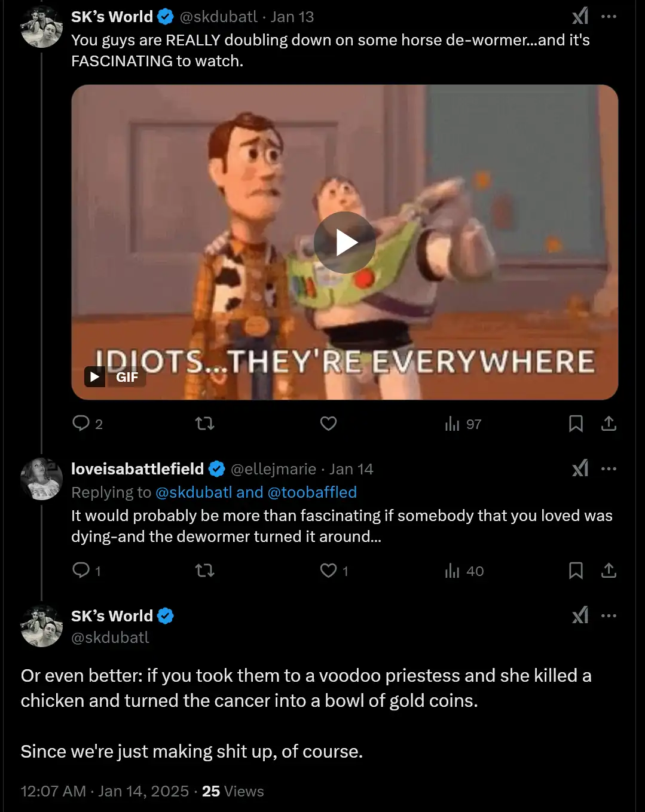
Task: Share the first tweet with GIF
Action: pyautogui.click(x=609, y=424)
